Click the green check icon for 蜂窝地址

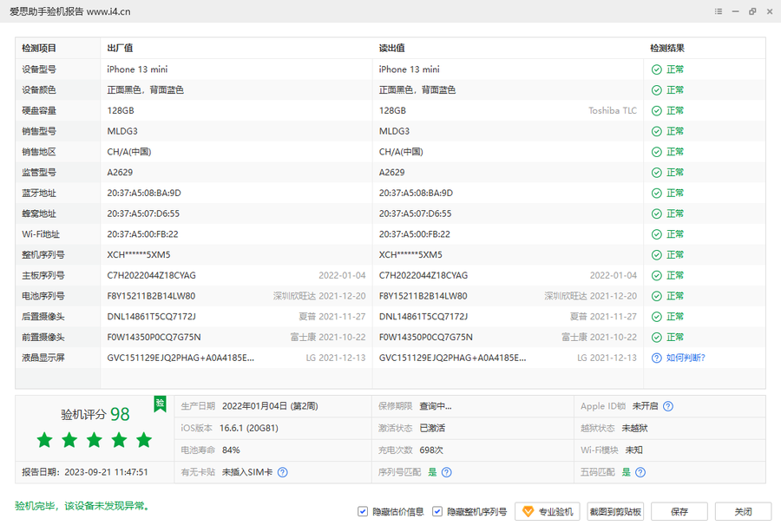657,213
